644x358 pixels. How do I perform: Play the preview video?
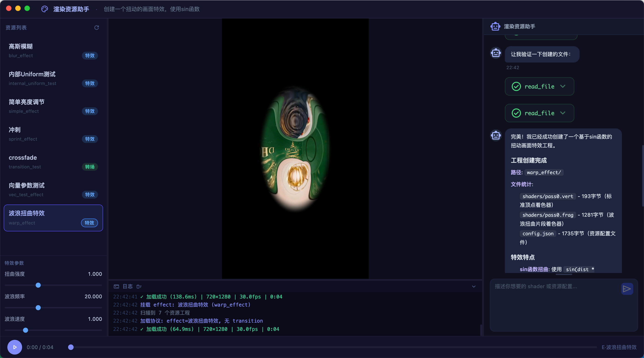[x=15, y=347]
